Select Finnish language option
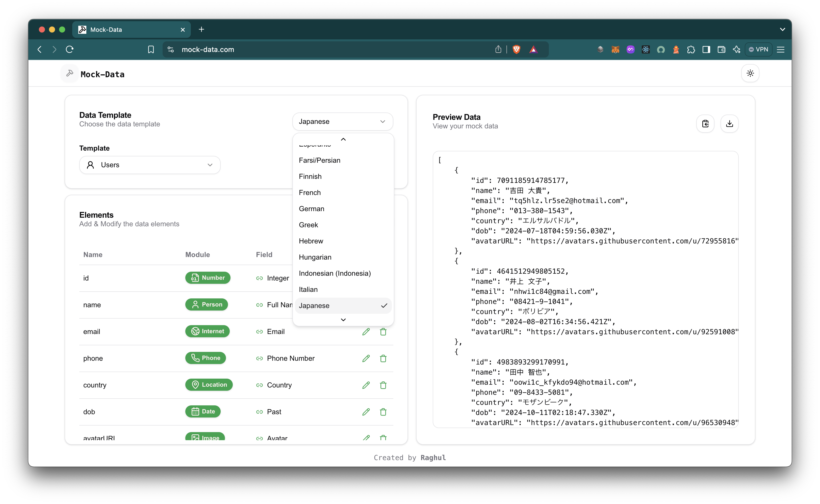The width and height of the screenshot is (820, 504). click(343, 176)
